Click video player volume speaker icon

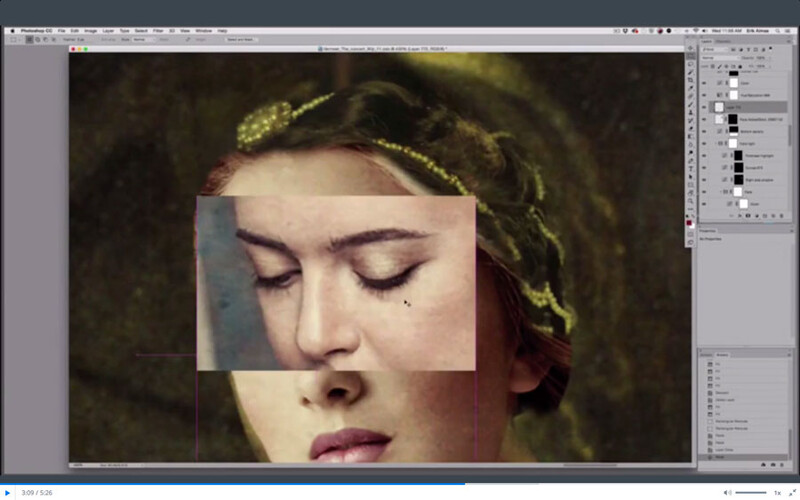point(727,492)
